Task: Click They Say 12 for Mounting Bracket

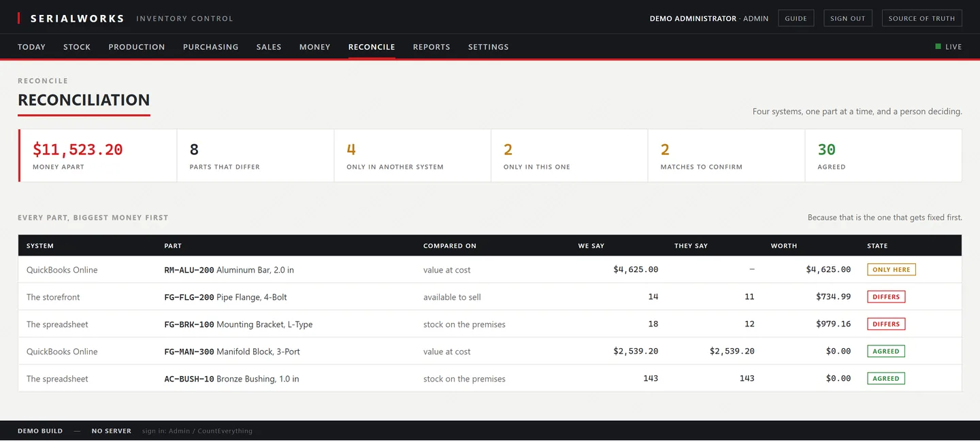Action: pos(749,324)
